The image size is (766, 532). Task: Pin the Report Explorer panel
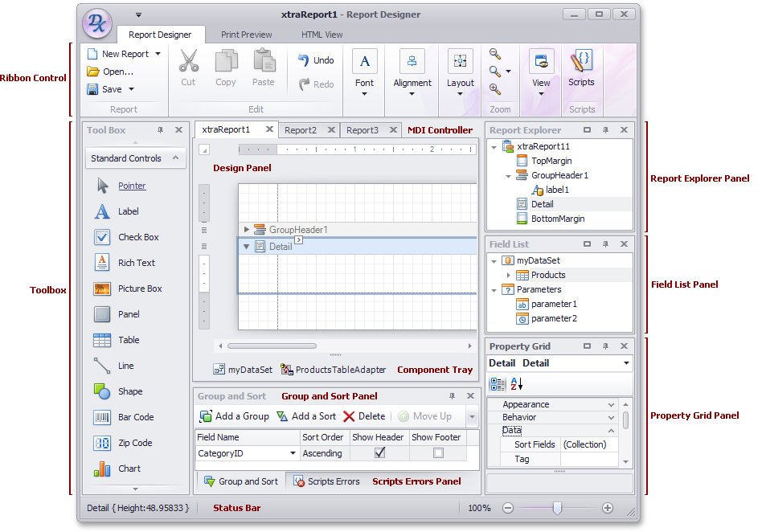(605, 130)
